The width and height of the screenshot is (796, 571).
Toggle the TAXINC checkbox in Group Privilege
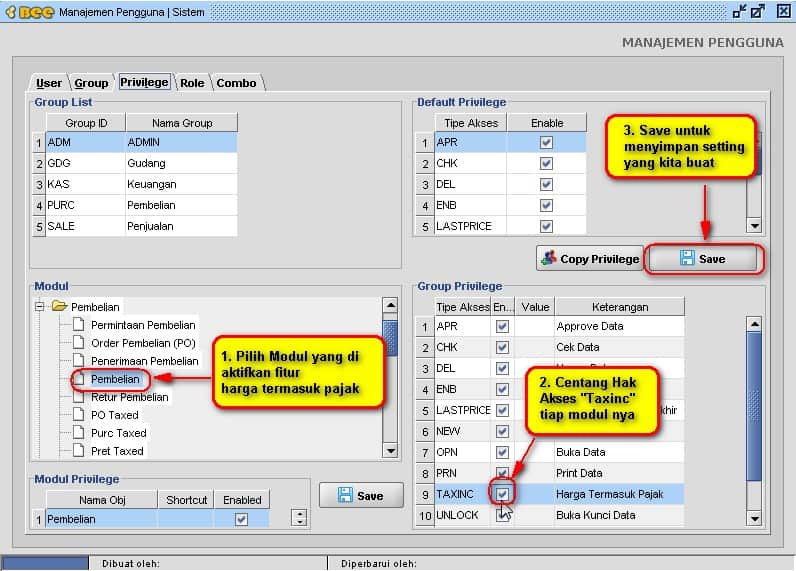[502, 494]
